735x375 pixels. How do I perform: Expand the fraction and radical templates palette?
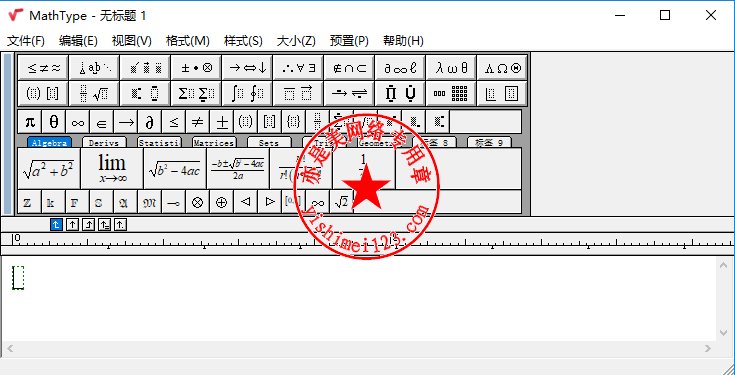94,94
